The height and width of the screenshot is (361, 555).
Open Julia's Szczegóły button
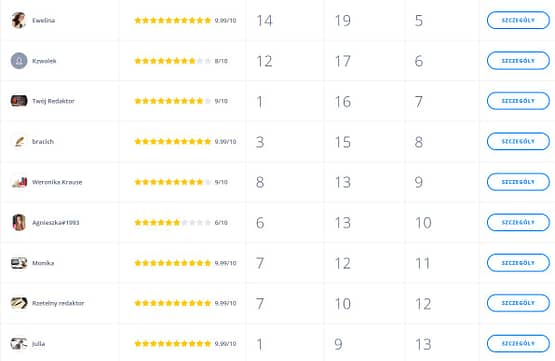518,344
